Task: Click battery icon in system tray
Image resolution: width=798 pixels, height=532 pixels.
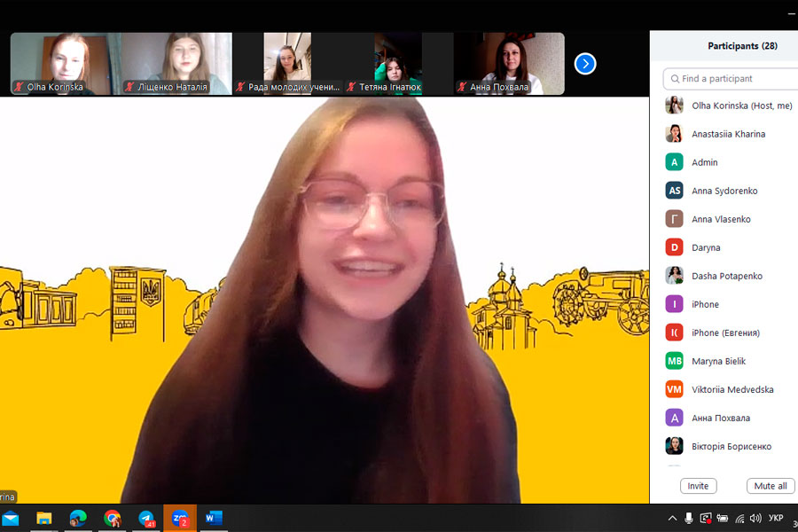Action: 722,519
